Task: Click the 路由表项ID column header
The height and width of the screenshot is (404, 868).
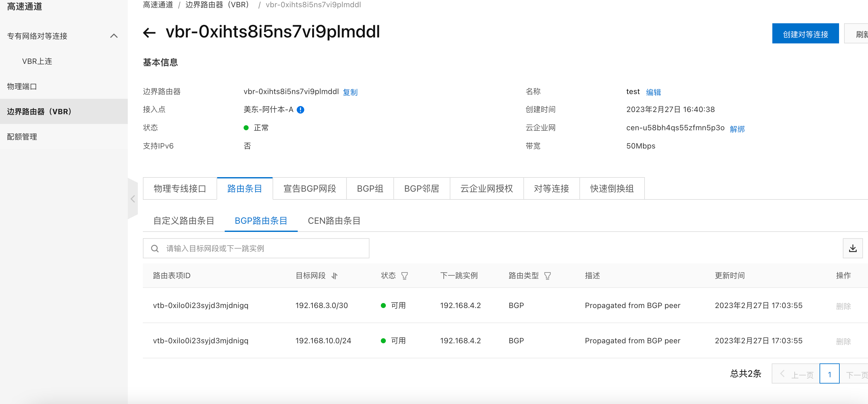Action: click(x=172, y=276)
